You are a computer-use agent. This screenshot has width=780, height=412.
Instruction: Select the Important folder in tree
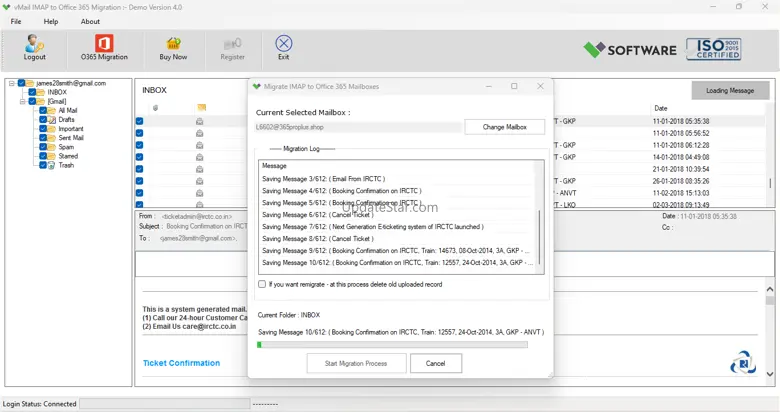[71, 128]
